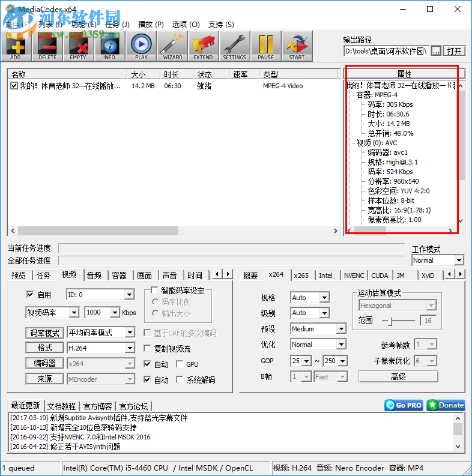Screen dimensions: 472x476
Task: Open the 任务 (J) menu
Action: click(117, 24)
